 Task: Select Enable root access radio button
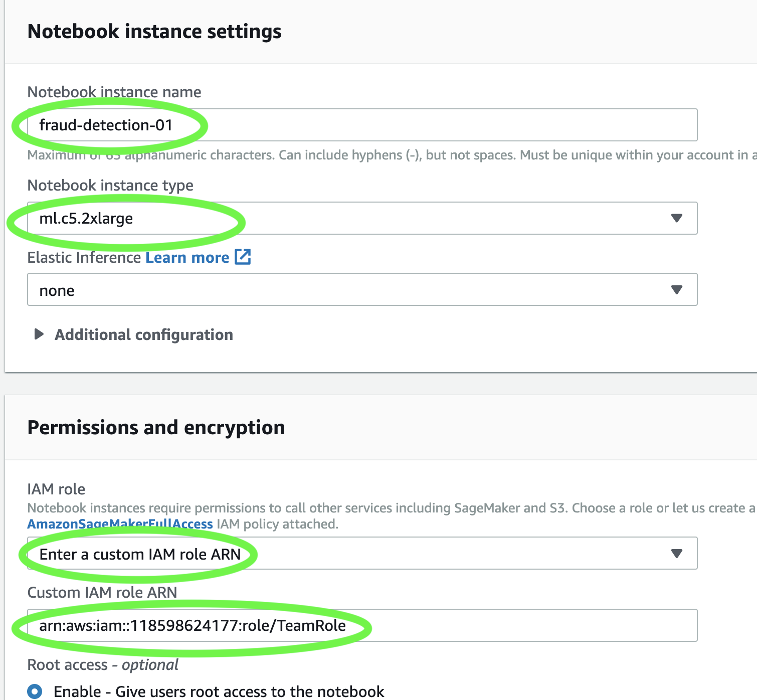click(35, 691)
